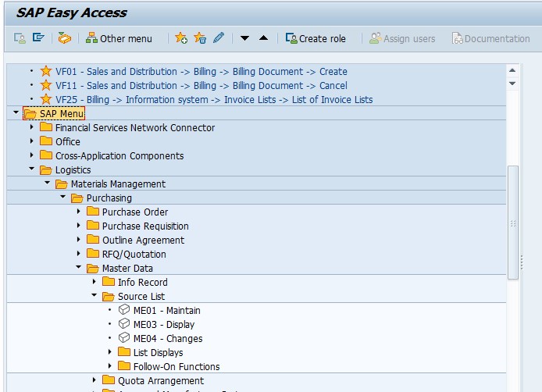The width and height of the screenshot is (542, 392).
Task: Select Purchase Order tree item
Action: click(135, 212)
